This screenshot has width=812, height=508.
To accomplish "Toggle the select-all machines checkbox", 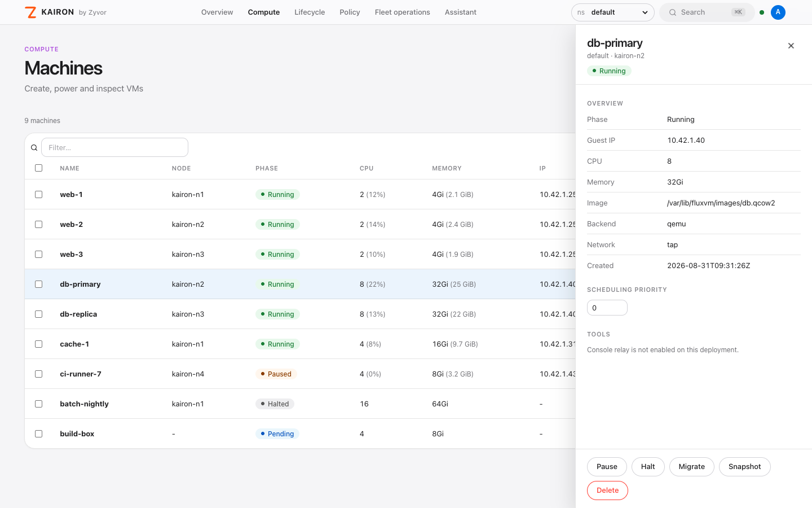I will (39, 168).
